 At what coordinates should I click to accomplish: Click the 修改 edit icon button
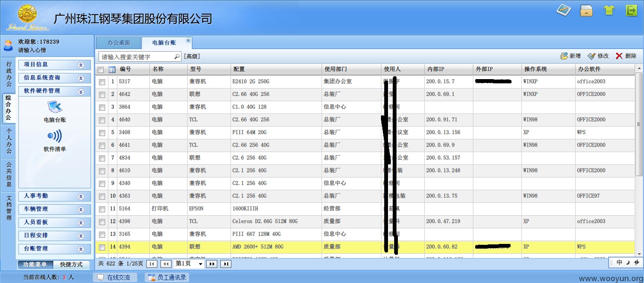592,56
